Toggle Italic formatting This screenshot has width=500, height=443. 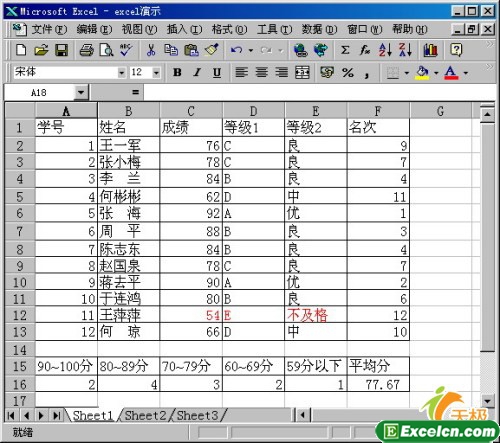point(197,72)
